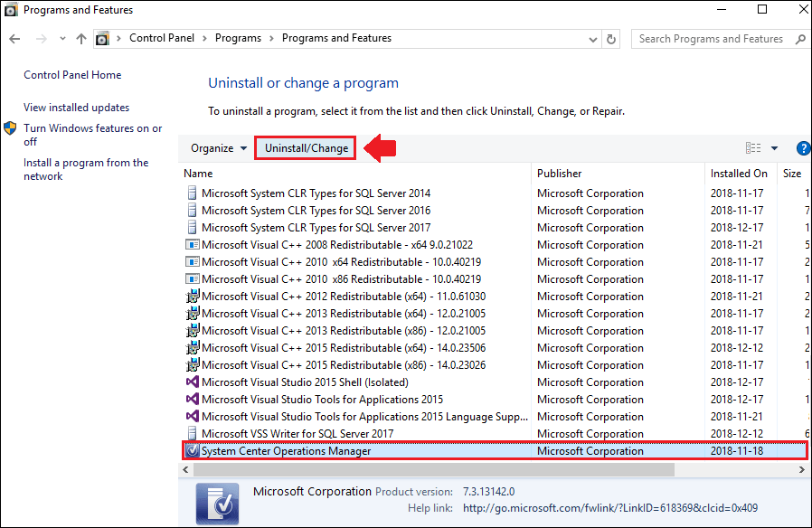Open the view options dropdown arrow
Screen dimensions: 812x528
click(x=774, y=148)
